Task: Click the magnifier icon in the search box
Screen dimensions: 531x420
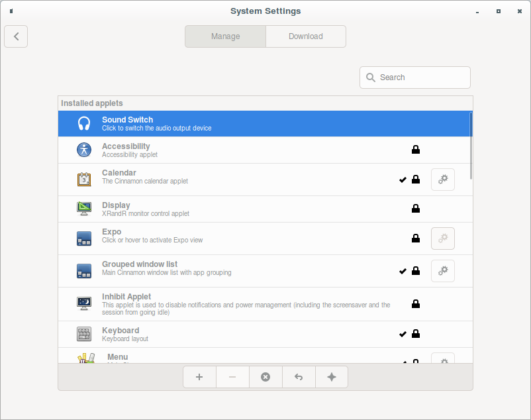Action: pos(371,78)
